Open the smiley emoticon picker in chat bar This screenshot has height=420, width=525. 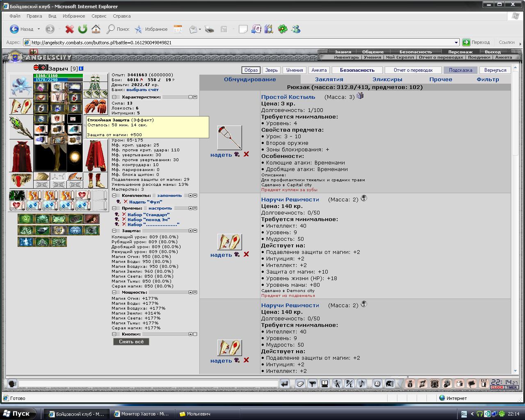(x=377, y=383)
